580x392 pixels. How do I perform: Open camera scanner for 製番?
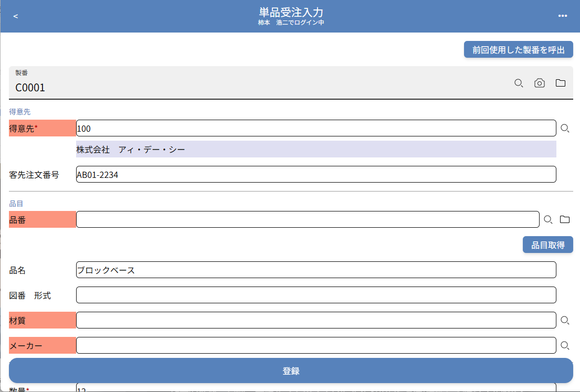pyautogui.click(x=540, y=83)
